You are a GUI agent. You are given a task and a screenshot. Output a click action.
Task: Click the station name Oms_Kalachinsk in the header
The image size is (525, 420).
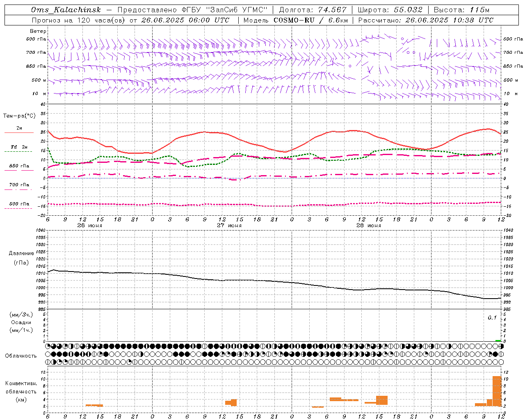[x=66, y=10]
